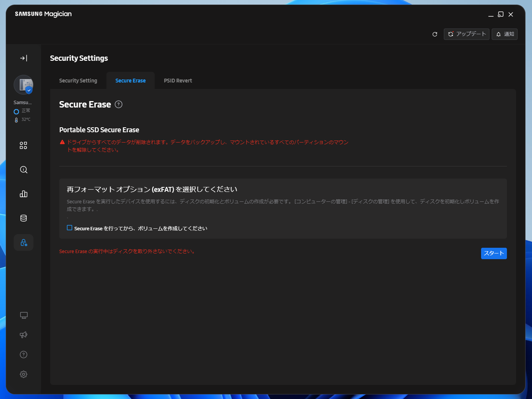Open the megaphone announcements icon
This screenshot has height=399, width=532.
[24, 335]
